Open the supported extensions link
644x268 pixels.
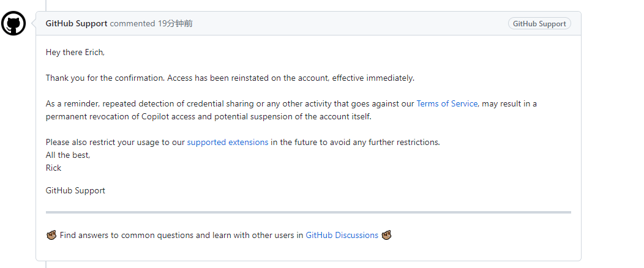[x=228, y=142]
